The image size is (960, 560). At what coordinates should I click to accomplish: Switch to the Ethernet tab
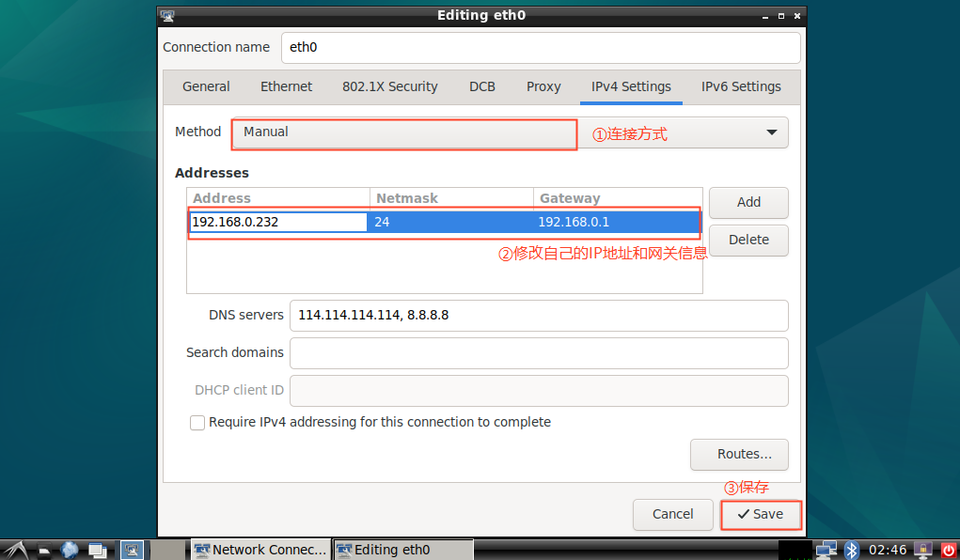286,86
